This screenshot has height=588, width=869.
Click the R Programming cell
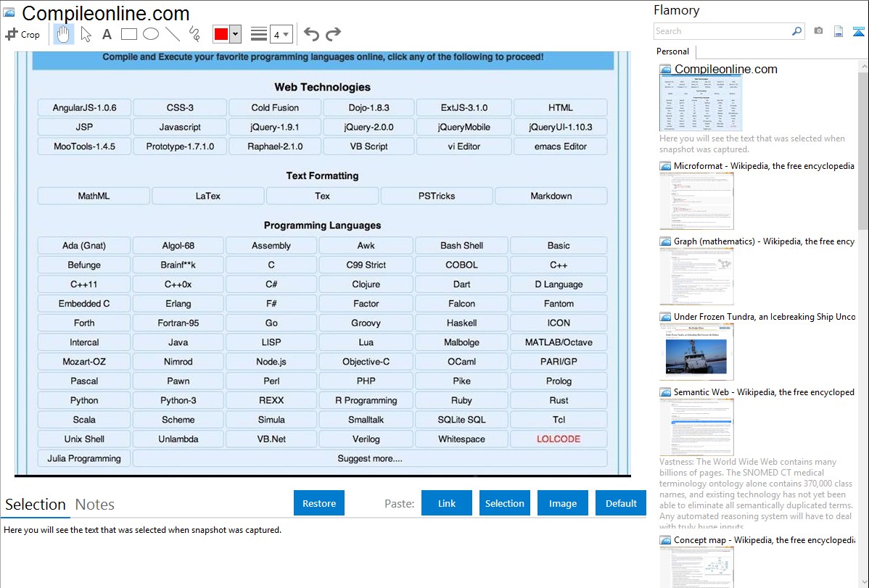(x=366, y=400)
